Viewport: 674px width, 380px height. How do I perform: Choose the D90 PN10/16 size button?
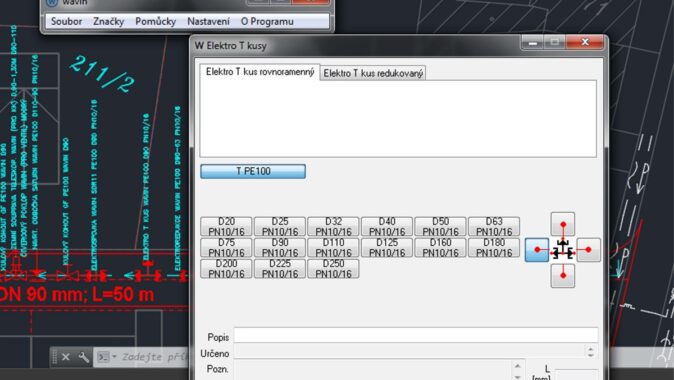[x=280, y=248]
